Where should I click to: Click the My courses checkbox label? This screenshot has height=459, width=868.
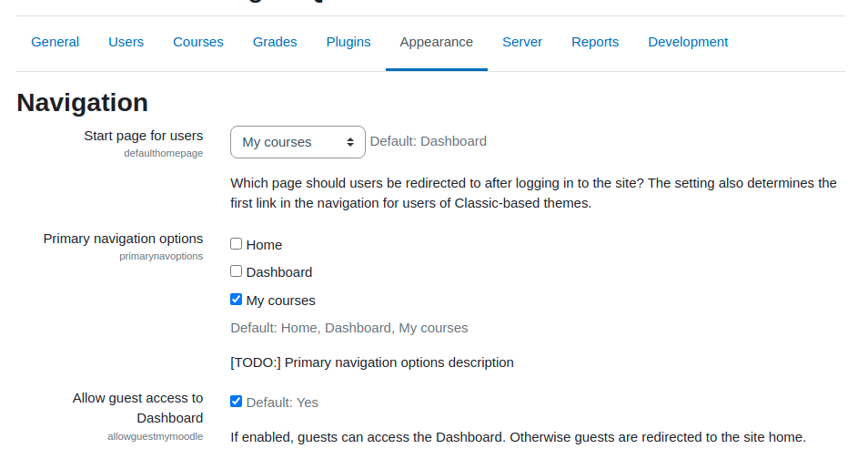tap(280, 301)
